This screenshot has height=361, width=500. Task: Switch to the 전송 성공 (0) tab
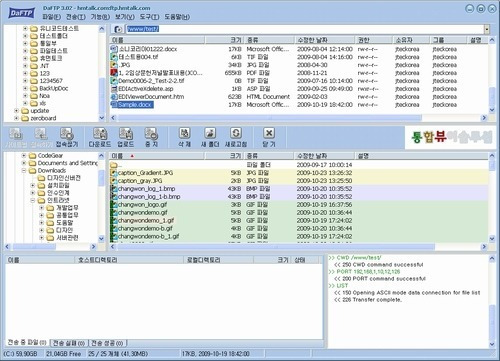pos(107,343)
